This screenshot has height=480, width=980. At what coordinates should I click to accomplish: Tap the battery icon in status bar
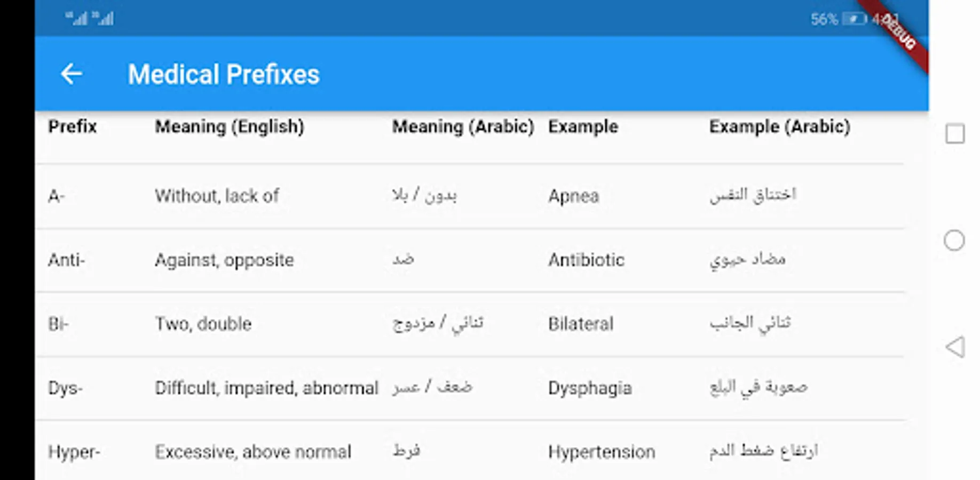point(854,20)
